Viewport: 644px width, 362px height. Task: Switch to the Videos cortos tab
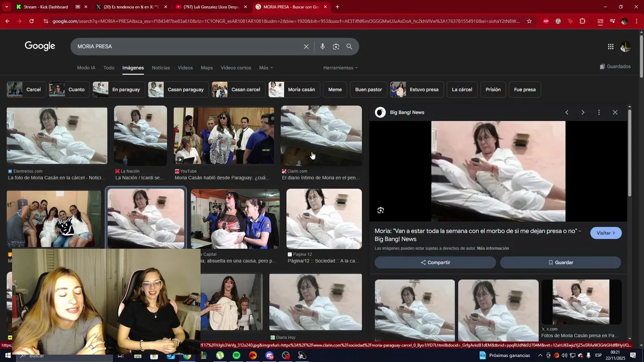tap(236, 68)
